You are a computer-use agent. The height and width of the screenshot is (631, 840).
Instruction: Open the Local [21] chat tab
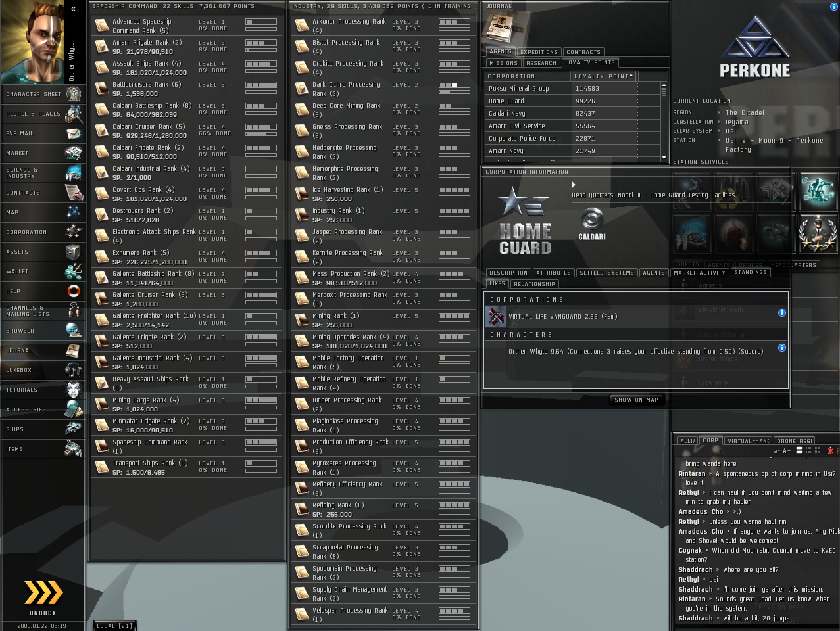pos(114,626)
